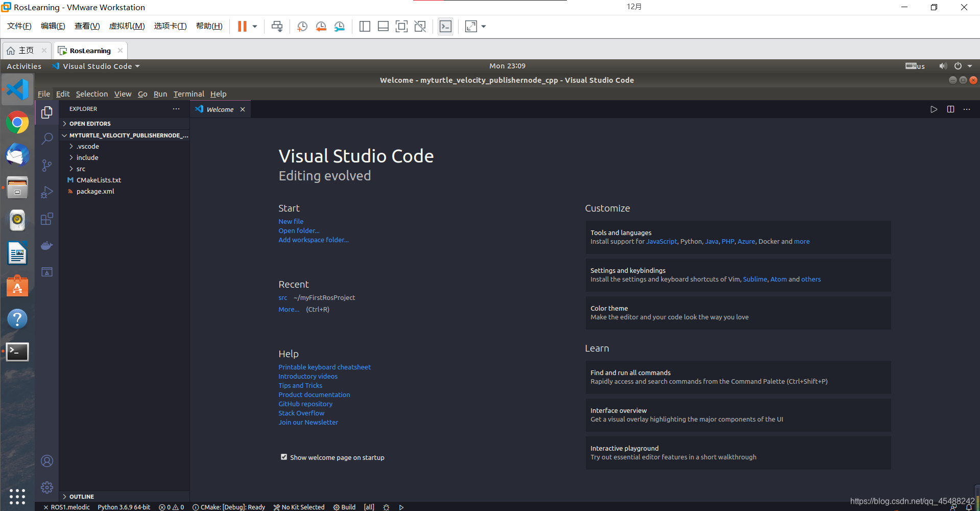Screen dimensions: 980x511
Task: Open the Explorer view in activity bar
Action: pos(47,112)
